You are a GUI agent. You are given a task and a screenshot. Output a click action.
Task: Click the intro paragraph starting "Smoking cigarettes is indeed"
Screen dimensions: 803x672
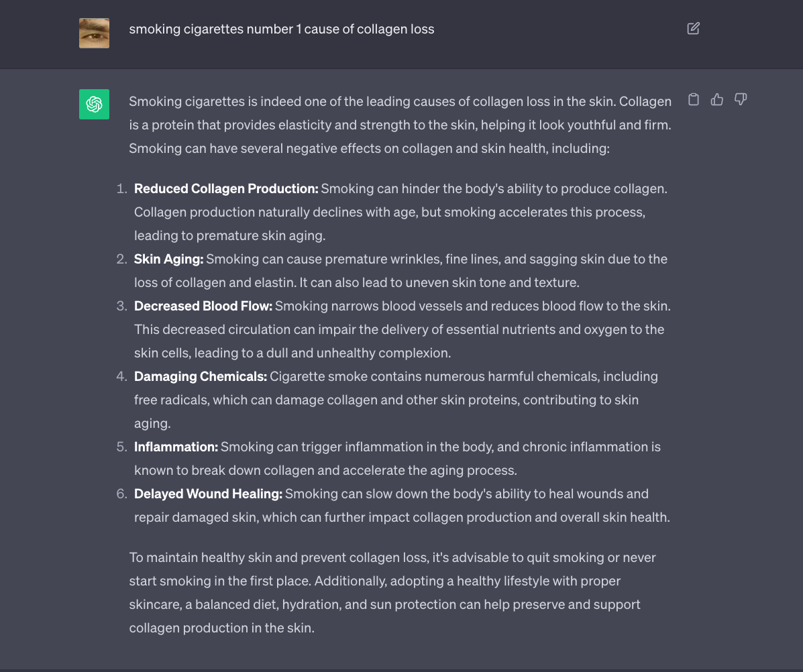coord(400,125)
